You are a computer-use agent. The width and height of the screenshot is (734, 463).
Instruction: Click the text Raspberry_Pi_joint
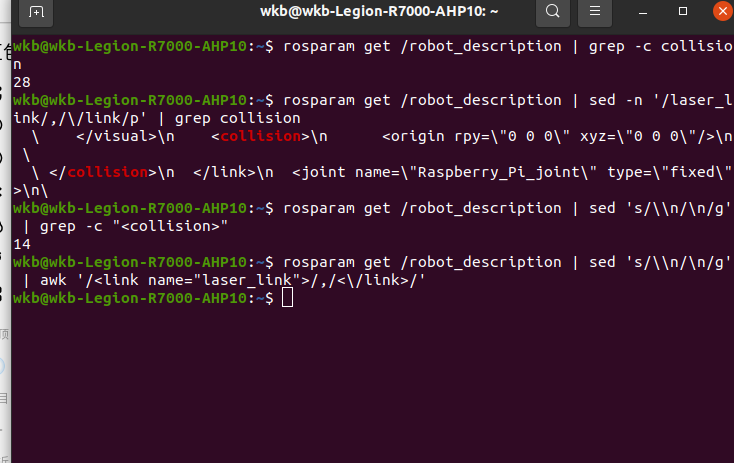499,172
